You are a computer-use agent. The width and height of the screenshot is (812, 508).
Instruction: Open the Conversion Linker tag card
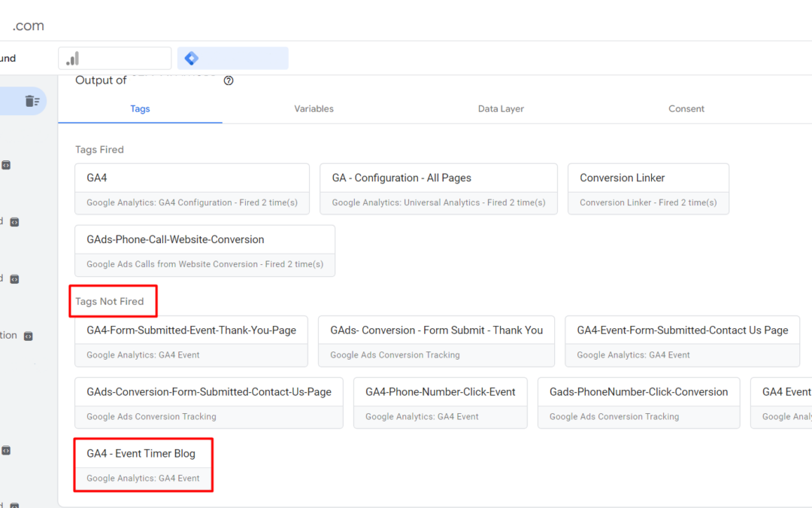648,189
